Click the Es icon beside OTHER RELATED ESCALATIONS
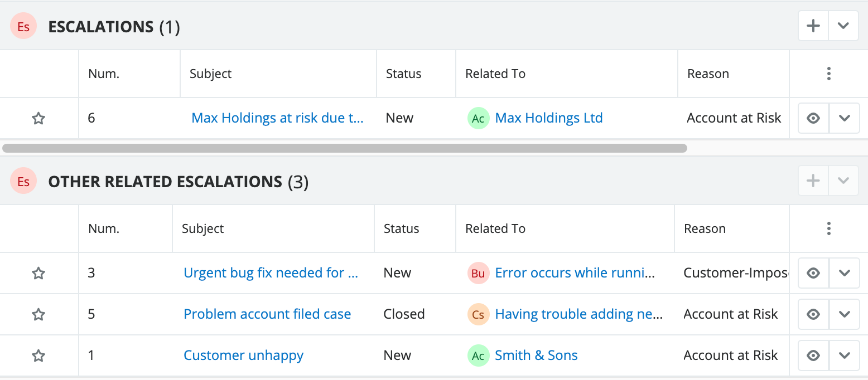 pyautogui.click(x=23, y=181)
